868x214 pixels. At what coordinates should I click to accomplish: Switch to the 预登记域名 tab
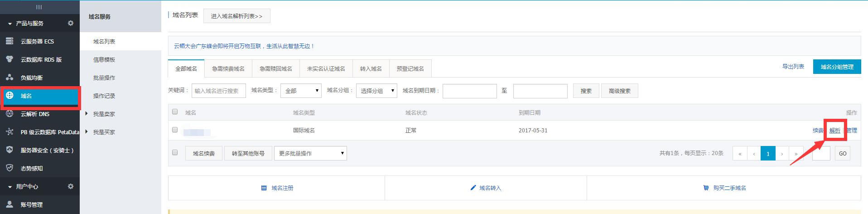tap(410, 68)
